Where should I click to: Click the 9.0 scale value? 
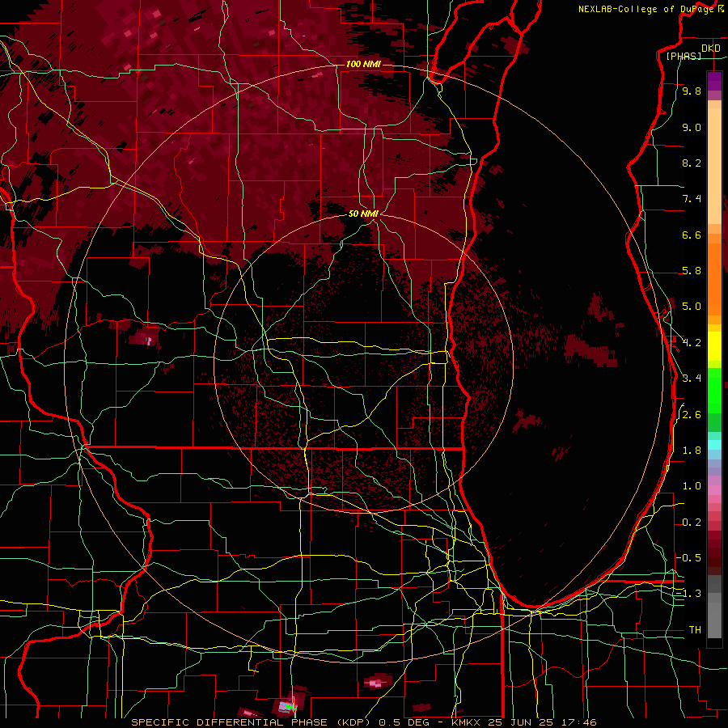tap(692, 127)
